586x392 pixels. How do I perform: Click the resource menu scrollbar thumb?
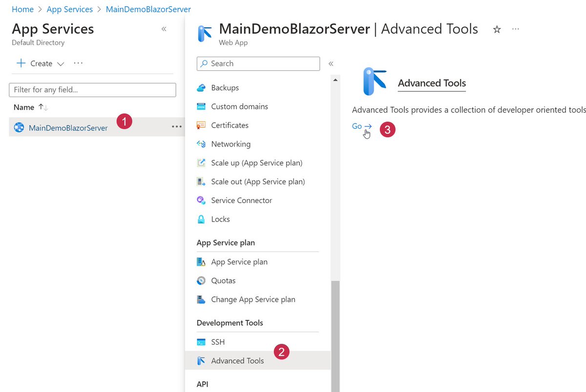click(x=335, y=336)
